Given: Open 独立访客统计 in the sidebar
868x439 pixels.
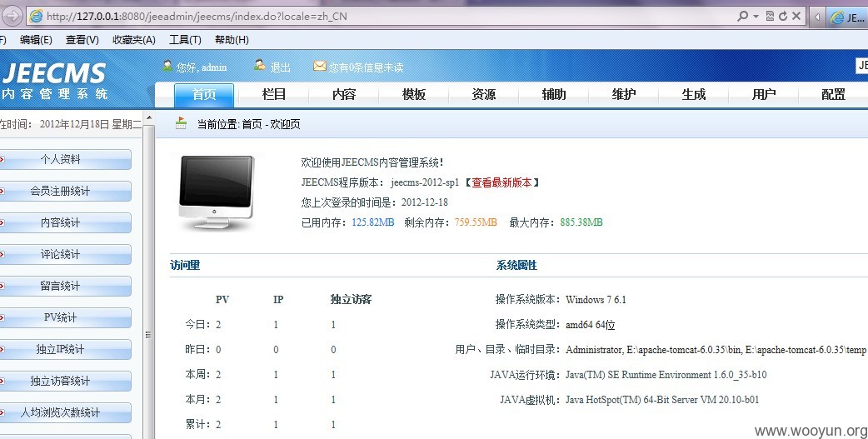Looking at the screenshot, I should click(65, 381).
